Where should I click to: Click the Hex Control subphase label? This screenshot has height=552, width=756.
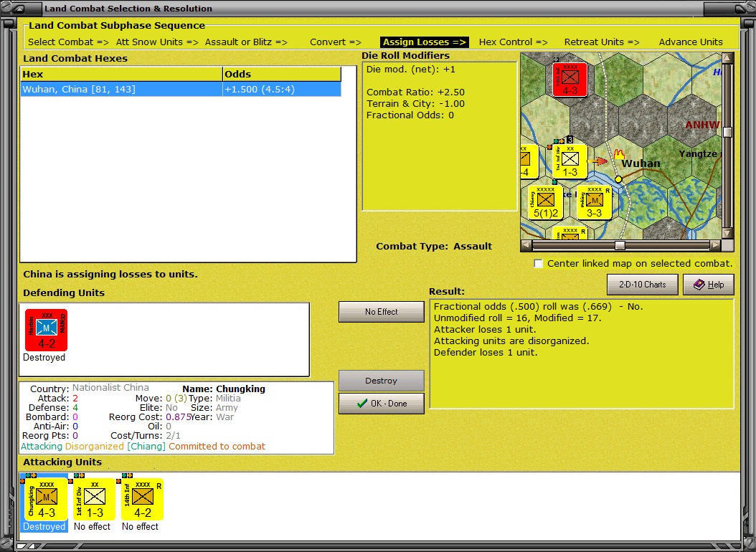click(x=513, y=42)
